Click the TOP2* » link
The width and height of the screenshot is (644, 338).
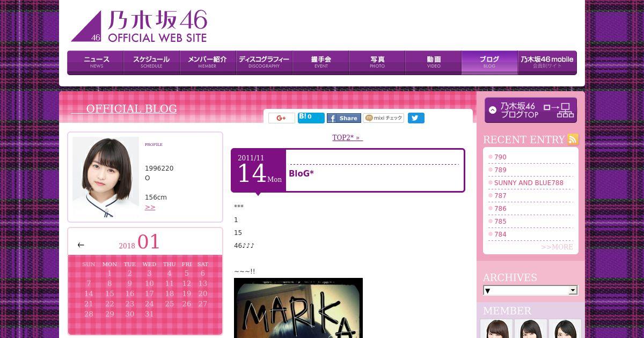coord(347,137)
